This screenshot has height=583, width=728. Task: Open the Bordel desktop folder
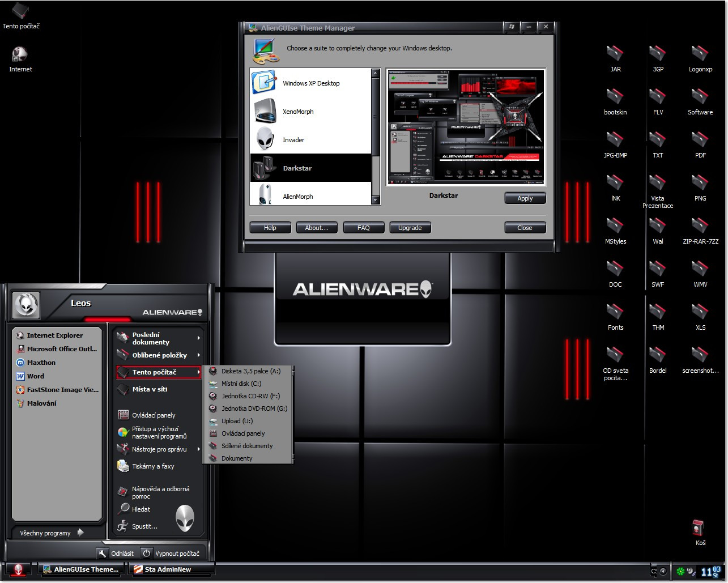(x=658, y=360)
